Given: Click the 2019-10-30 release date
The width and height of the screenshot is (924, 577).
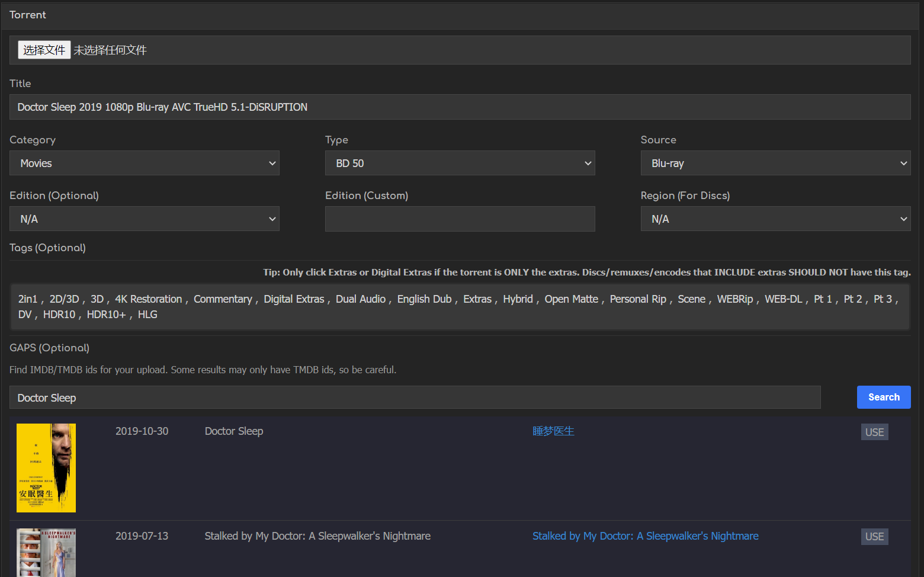Looking at the screenshot, I should 142,431.
